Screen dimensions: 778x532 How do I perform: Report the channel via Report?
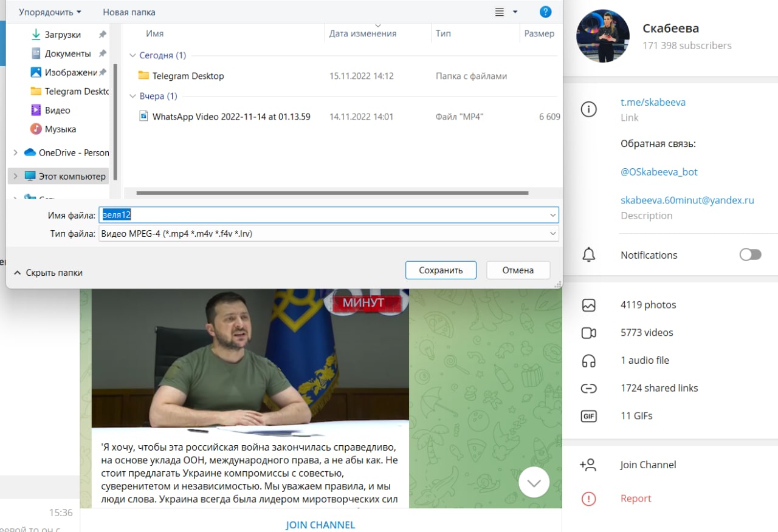tap(636, 499)
